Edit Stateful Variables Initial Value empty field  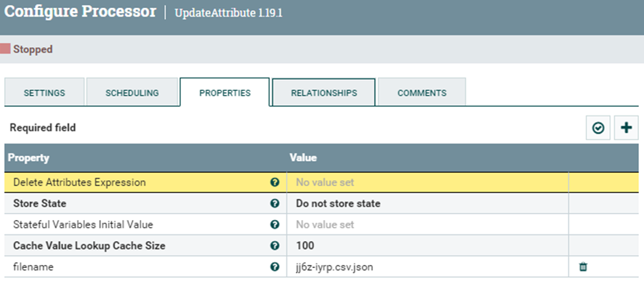pyautogui.click(x=427, y=225)
